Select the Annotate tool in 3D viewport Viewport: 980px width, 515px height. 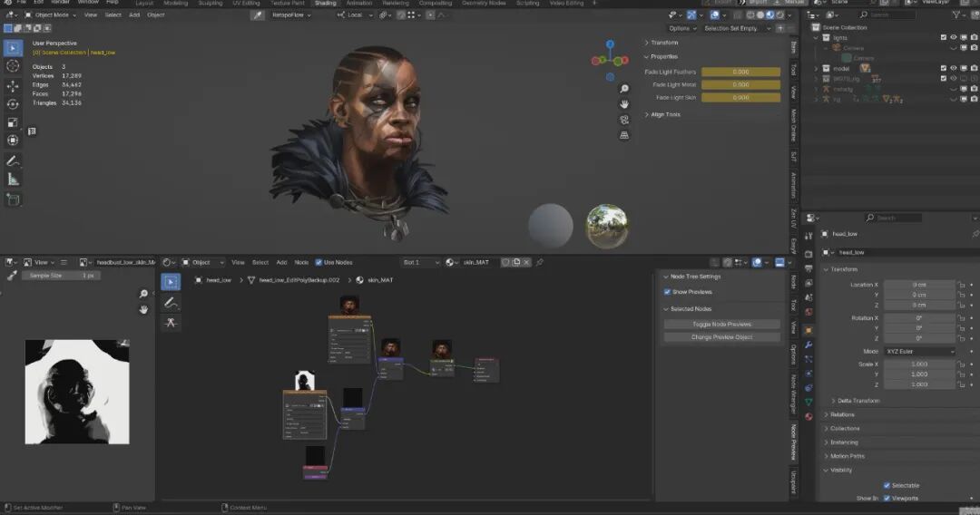pyautogui.click(x=13, y=161)
